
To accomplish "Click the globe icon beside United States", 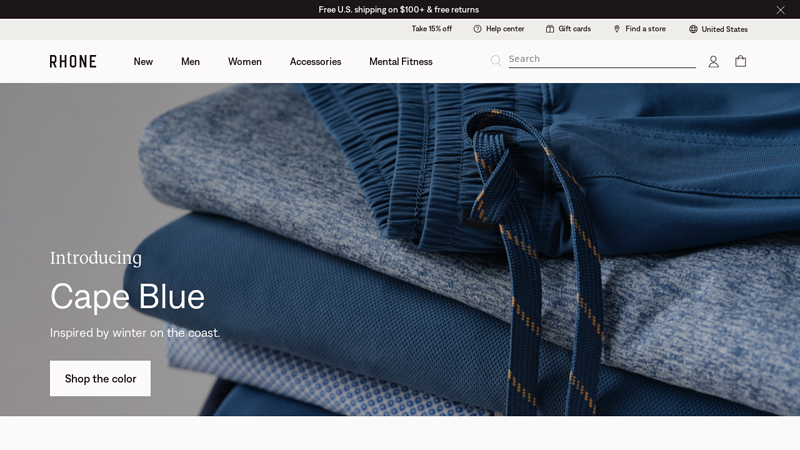I will click(693, 29).
